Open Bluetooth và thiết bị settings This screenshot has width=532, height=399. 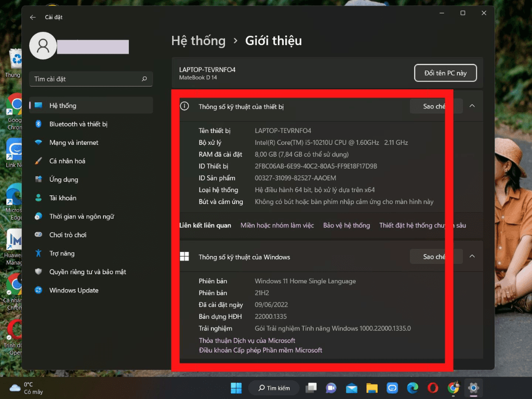pos(78,124)
